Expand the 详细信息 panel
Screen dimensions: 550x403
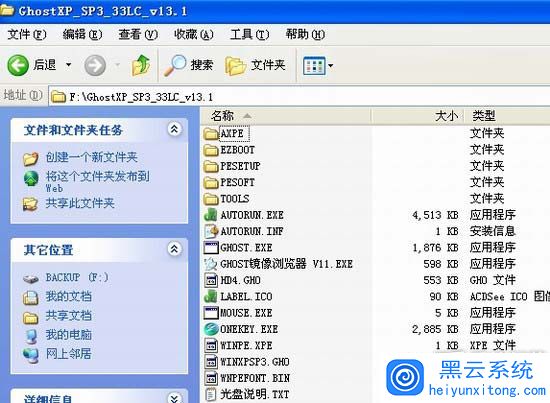tap(174, 398)
